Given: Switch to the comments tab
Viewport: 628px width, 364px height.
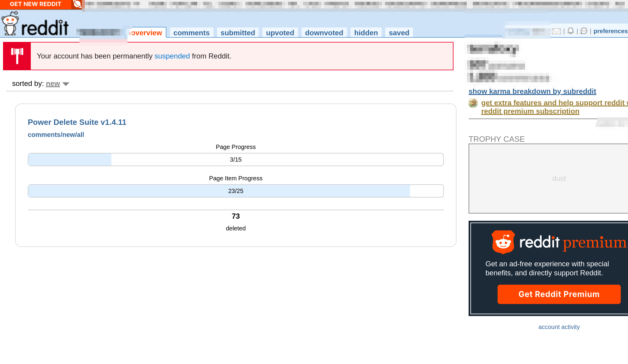Looking at the screenshot, I should pyautogui.click(x=191, y=33).
